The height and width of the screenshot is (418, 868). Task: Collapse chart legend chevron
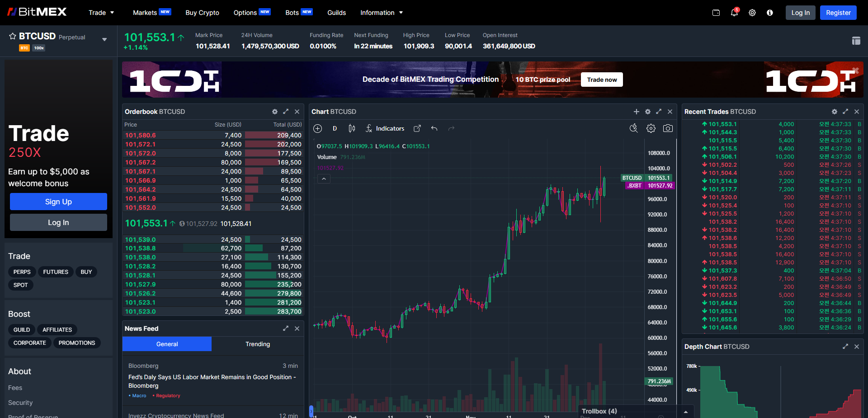(324, 179)
